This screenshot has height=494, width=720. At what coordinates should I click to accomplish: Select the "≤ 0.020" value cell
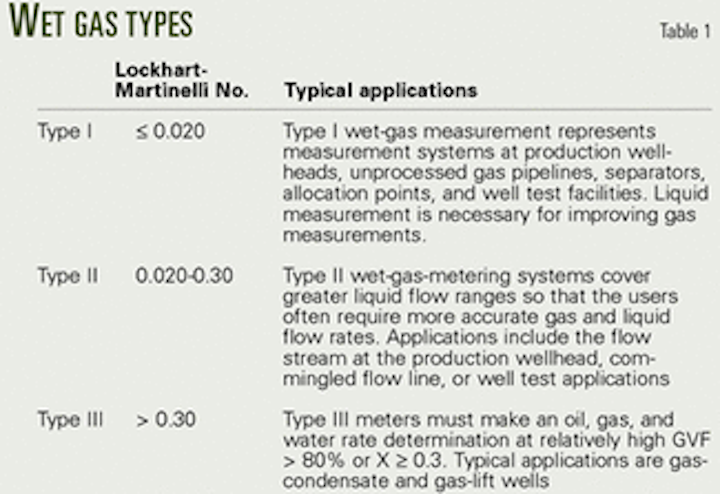[170, 131]
